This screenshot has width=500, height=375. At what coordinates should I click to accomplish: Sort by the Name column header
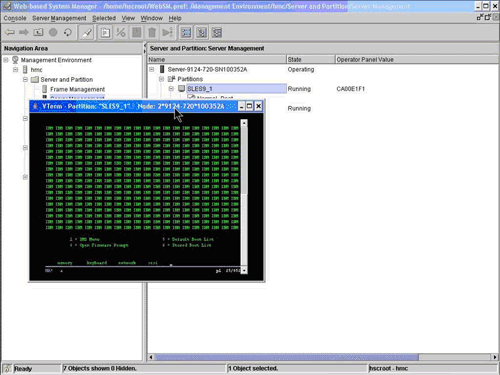point(217,59)
